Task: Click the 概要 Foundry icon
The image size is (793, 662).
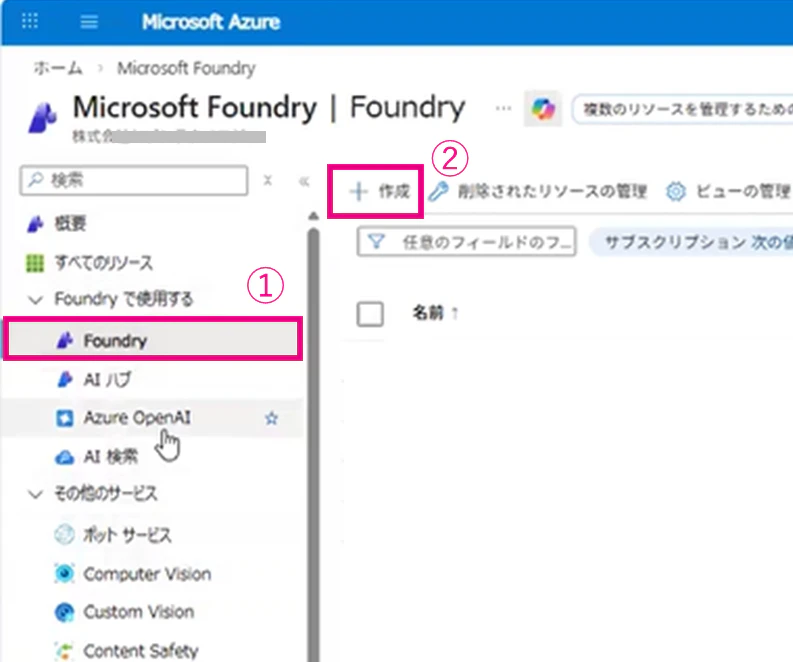Action: pyautogui.click(x=35, y=224)
